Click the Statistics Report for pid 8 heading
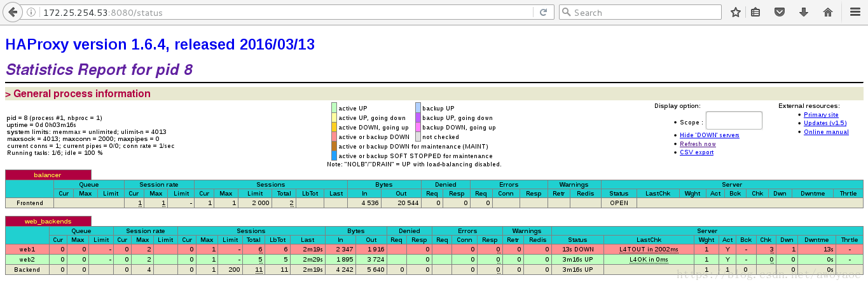This screenshot has width=868, height=287. pyautogui.click(x=99, y=70)
